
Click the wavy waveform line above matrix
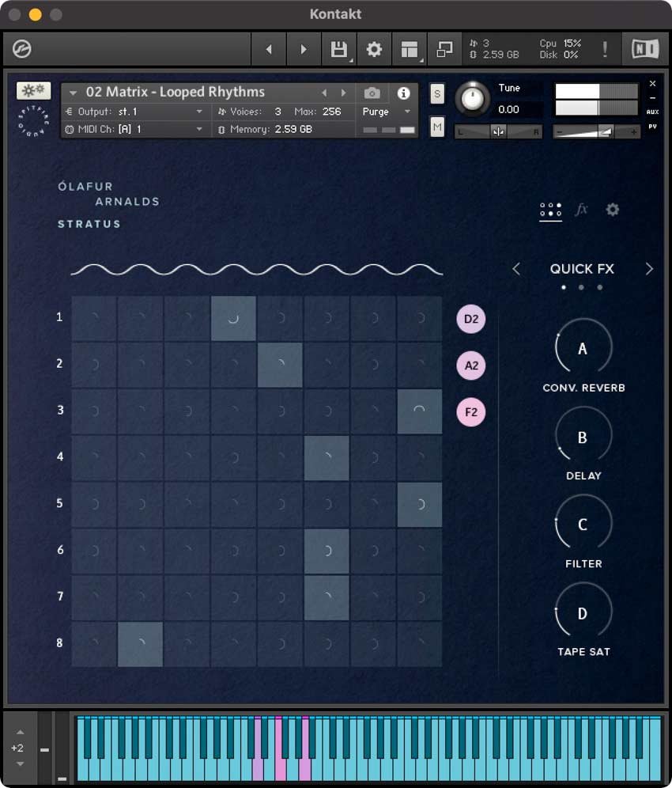257,270
